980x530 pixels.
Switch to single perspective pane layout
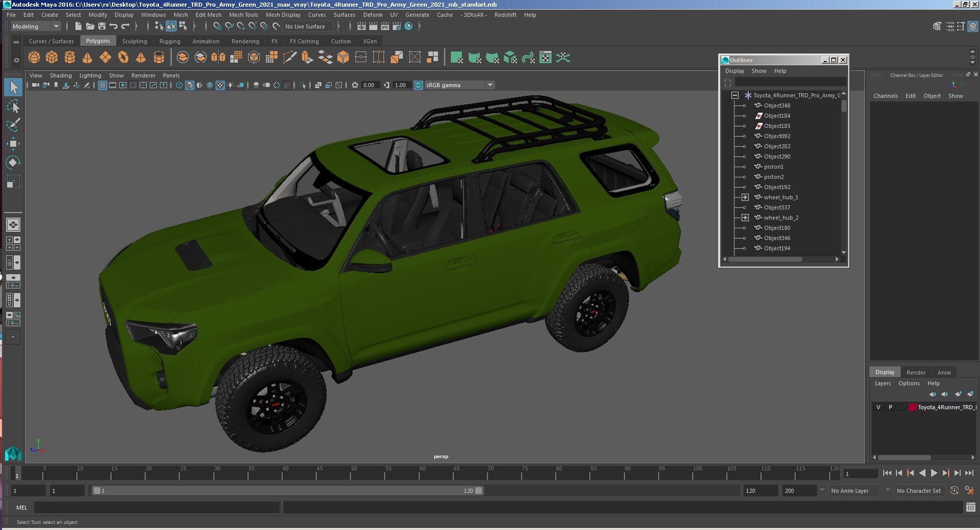pos(13,225)
